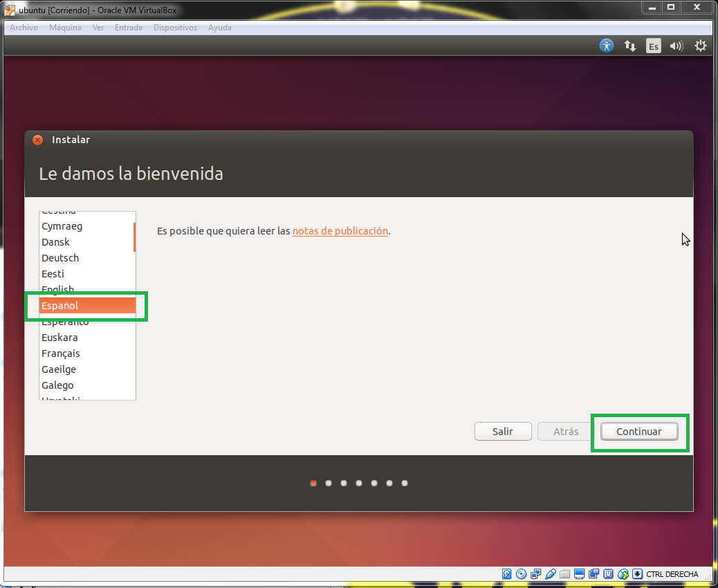Click the Continuar button
This screenshot has height=588, width=718.
coord(638,432)
